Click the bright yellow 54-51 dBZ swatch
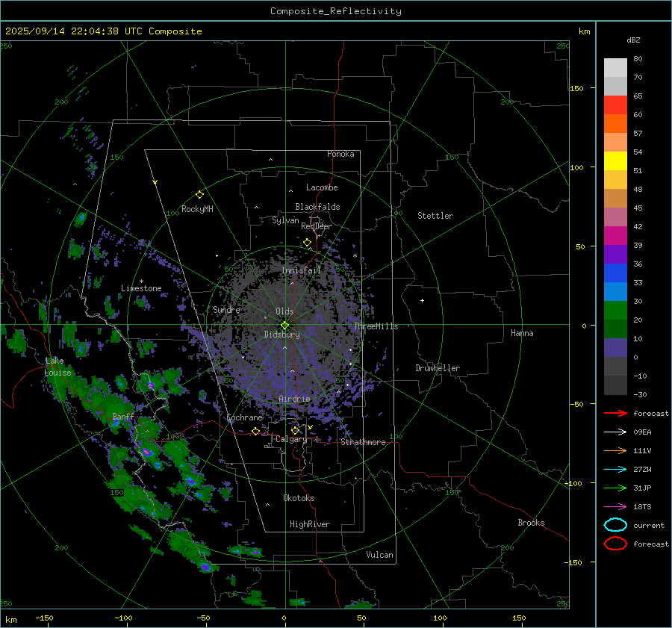This screenshot has height=628, width=672. point(615,161)
